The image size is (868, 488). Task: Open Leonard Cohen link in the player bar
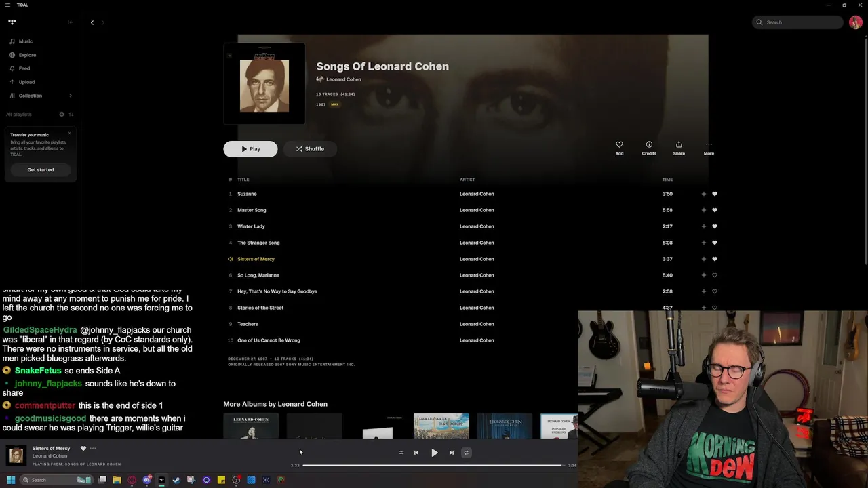(50, 456)
